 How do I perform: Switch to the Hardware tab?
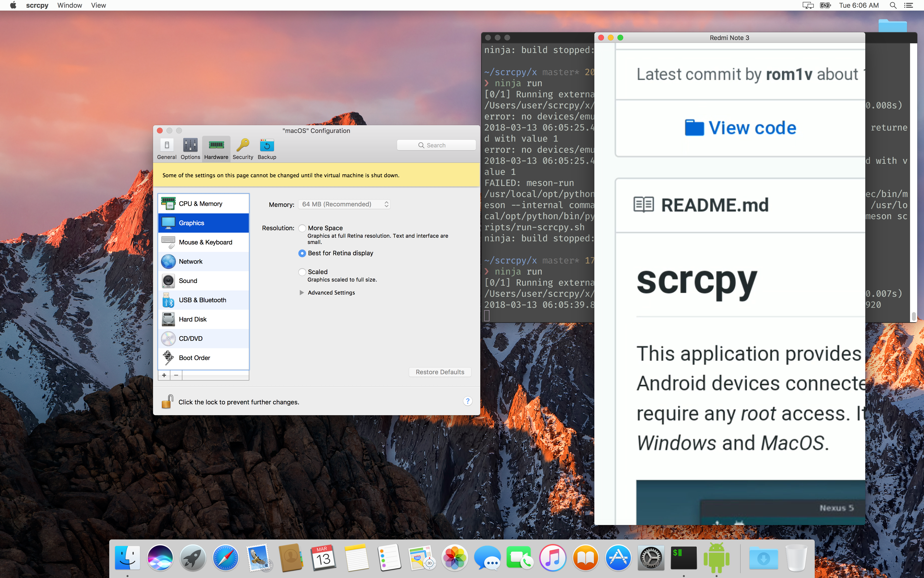pyautogui.click(x=216, y=149)
